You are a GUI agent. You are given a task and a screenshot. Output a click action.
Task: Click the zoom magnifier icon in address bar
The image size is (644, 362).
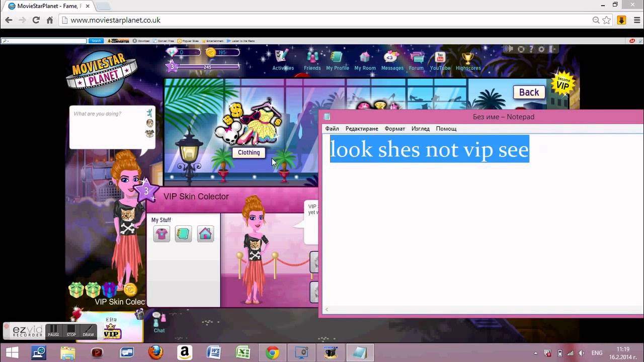click(x=596, y=20)
